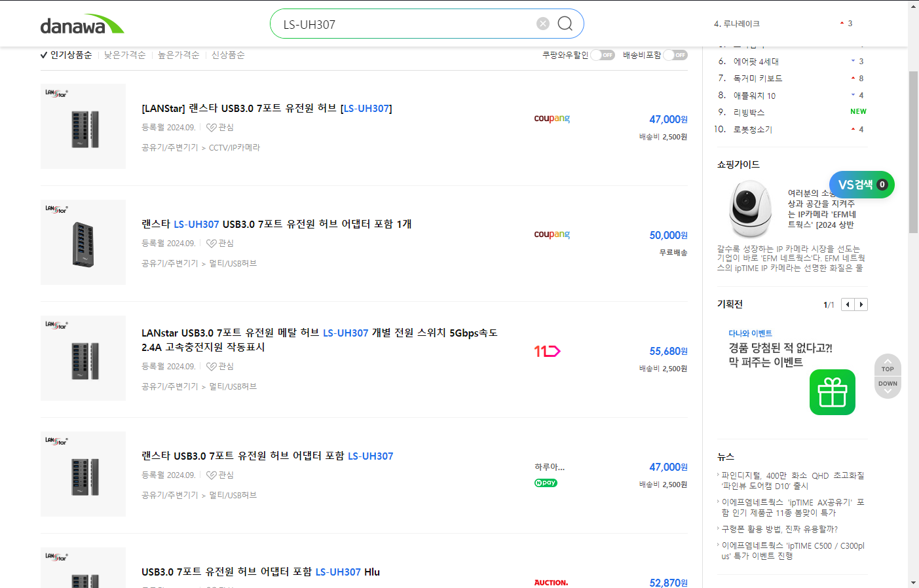Viewport: 919px width, 588px height.
Task: Go to previous 기획전 slide
Action: click(848, 304)
